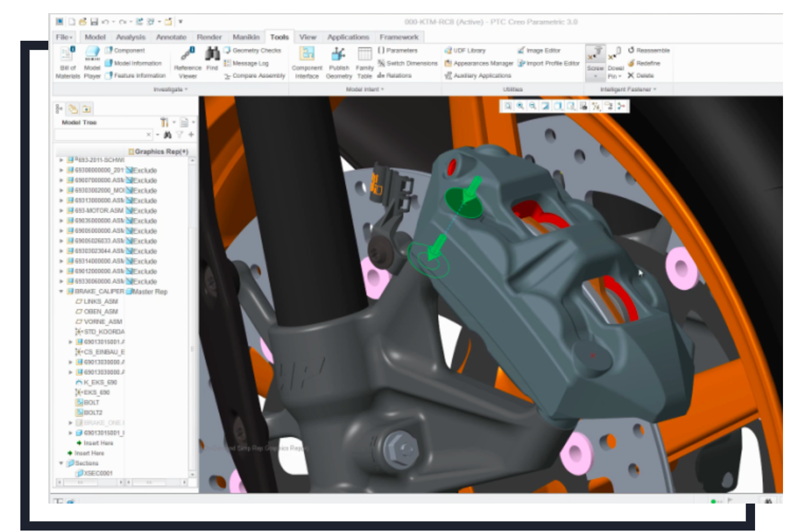Open the Applications ribbon tab
The width and height of the screenshot is (792, 532).
[x=348, y=37]
